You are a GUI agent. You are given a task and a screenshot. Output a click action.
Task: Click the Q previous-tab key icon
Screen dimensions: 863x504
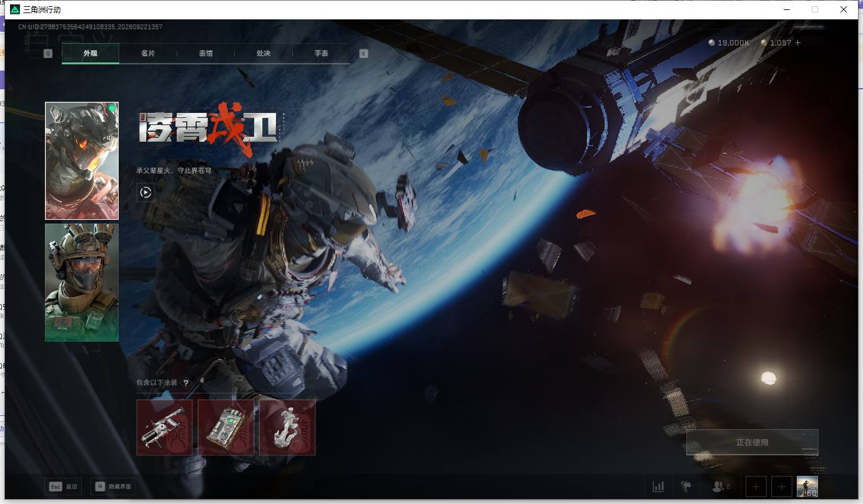(48, 54)
